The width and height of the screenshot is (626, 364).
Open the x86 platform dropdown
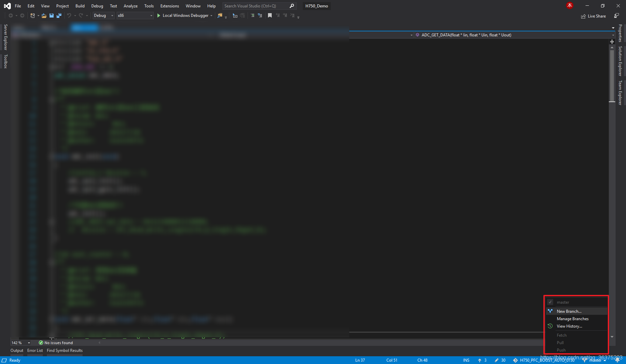coord(135,16)
